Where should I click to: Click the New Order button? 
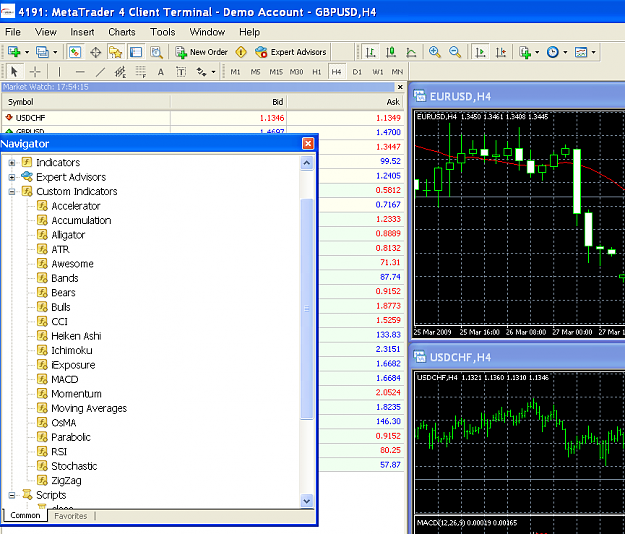[202, 52]
